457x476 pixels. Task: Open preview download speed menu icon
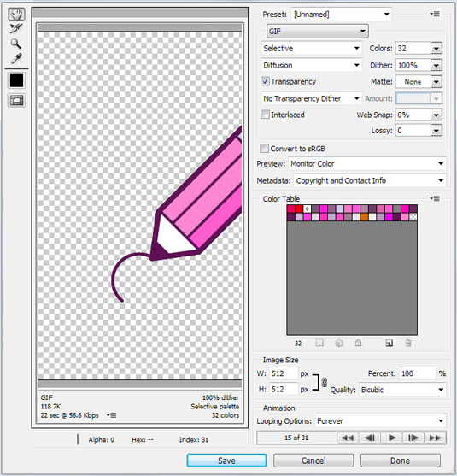111,415
